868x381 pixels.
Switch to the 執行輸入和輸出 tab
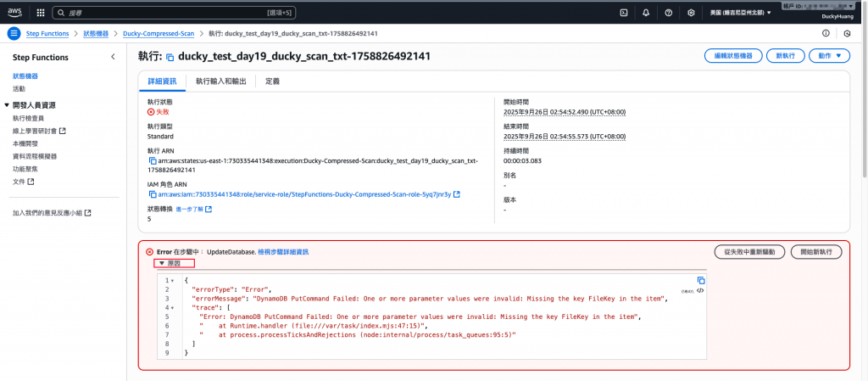(x=221, y=81)
